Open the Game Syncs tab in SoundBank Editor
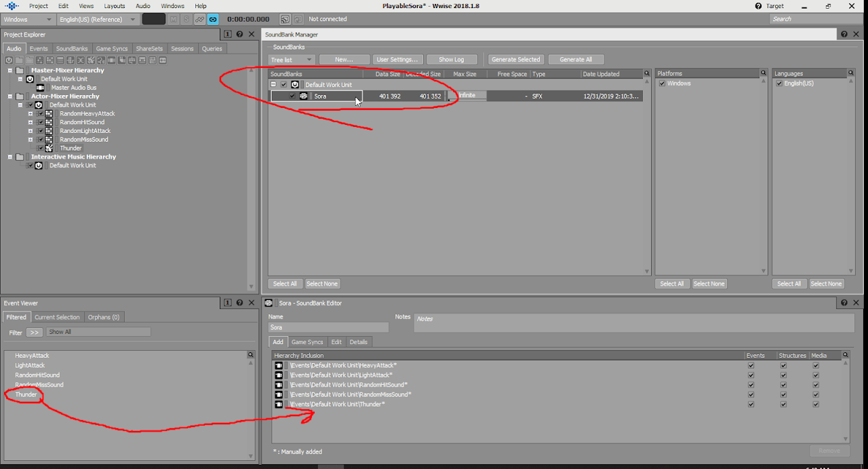 pos(307,342)
